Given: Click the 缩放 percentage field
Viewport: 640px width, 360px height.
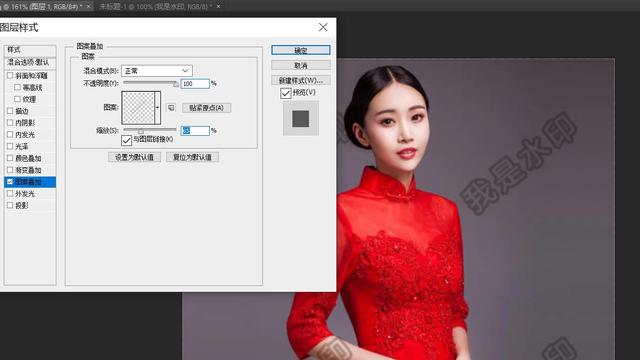Looking at the screenshot, I should (x=195, y=131).
